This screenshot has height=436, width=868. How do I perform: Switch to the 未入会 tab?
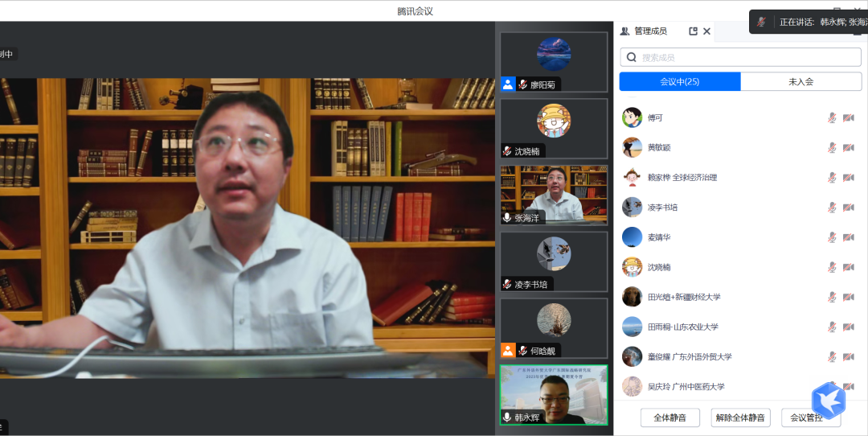pos(800,82)
